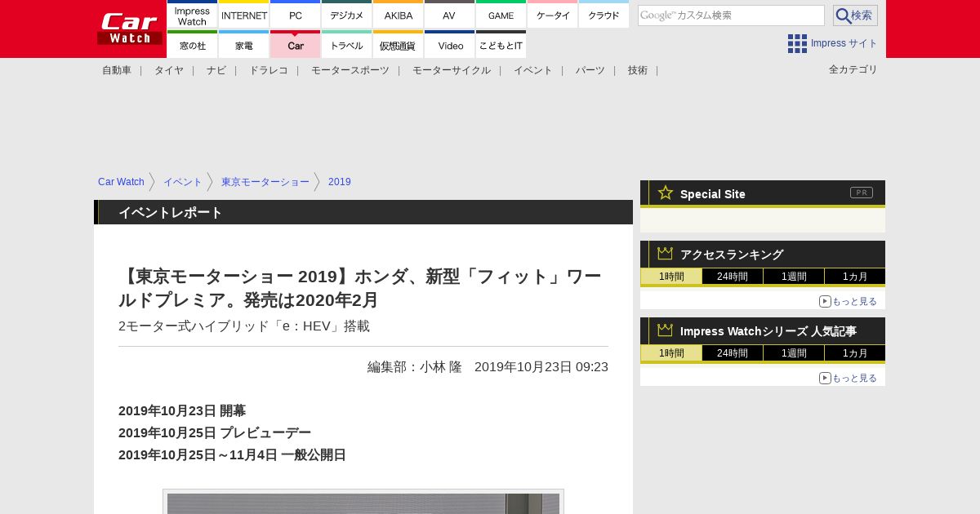Click the イベントレポート section header
The height and width of the screenshot is (514, 980).
[363, 212]
